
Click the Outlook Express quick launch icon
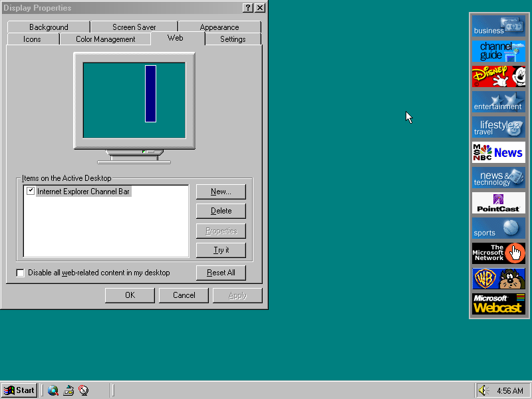pyautogui.click(x=68, y=390)
